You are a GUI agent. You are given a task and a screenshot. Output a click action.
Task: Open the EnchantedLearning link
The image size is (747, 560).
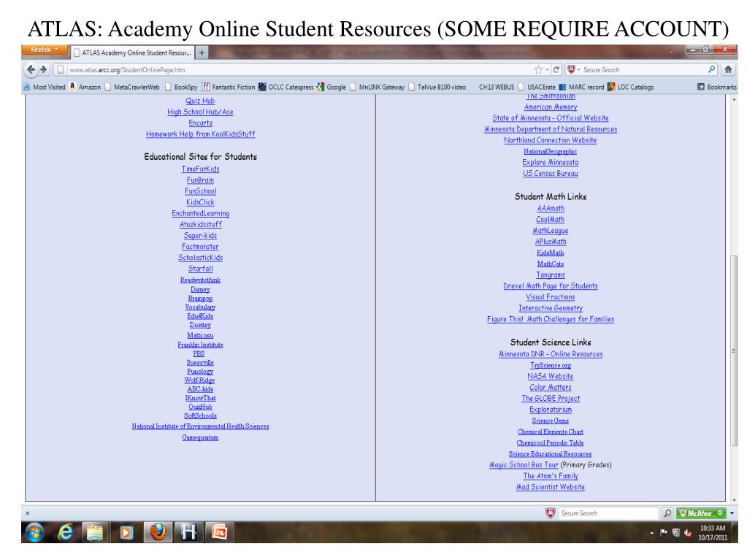[201, 213]
